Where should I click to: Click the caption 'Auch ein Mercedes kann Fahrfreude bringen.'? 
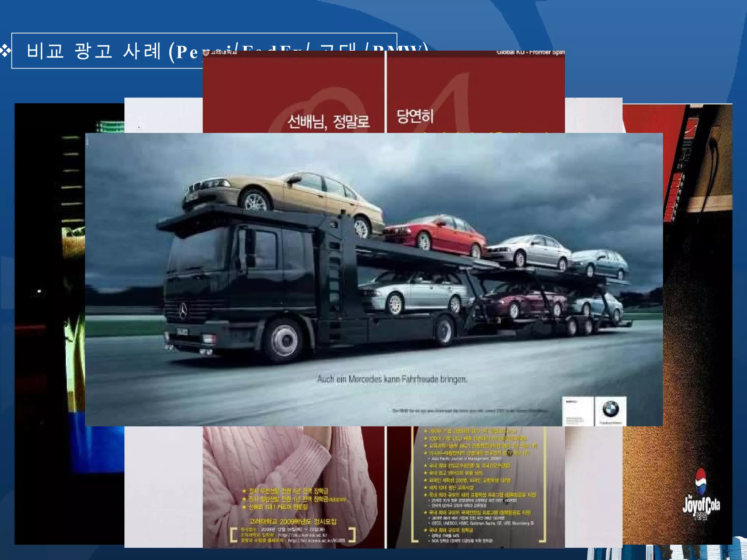tap(392, 379)
